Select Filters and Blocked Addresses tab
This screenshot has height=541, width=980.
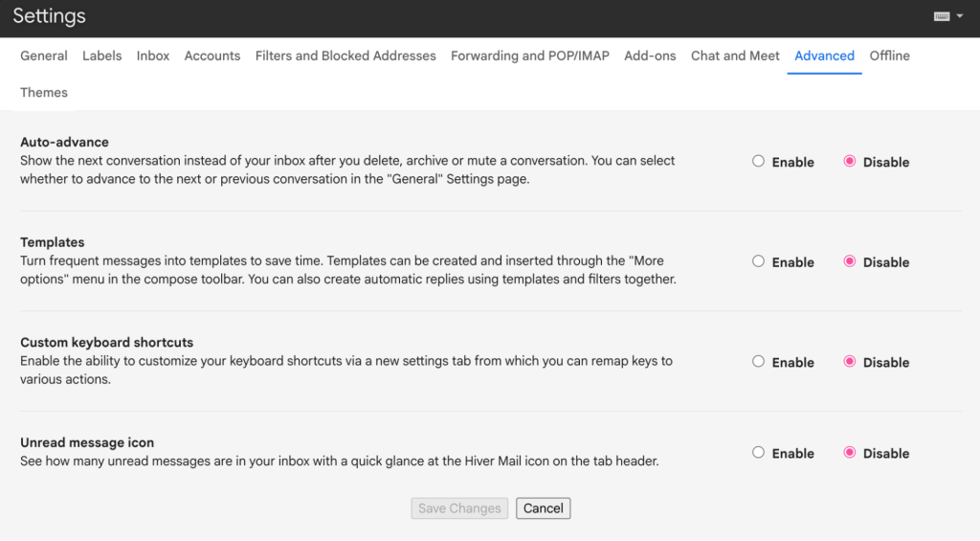tap(345, 56)
